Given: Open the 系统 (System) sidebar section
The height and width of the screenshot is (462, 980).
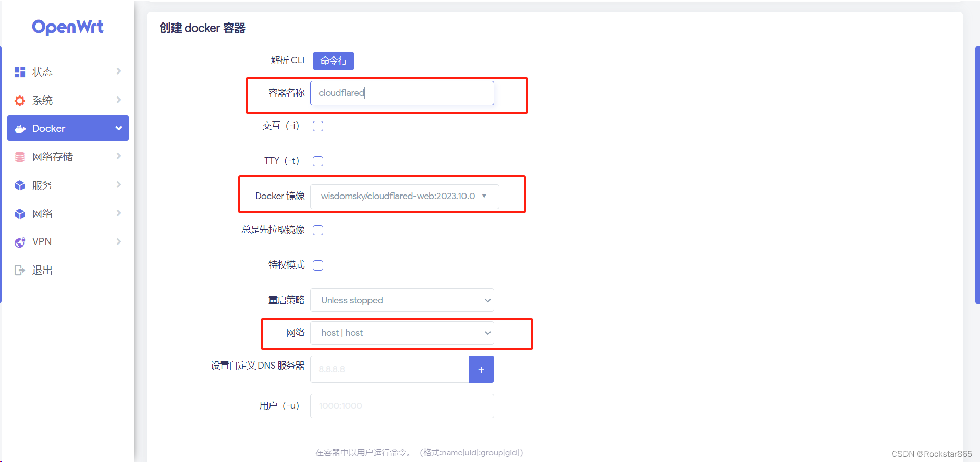Looking at the screenshot, I should [42, 100].
